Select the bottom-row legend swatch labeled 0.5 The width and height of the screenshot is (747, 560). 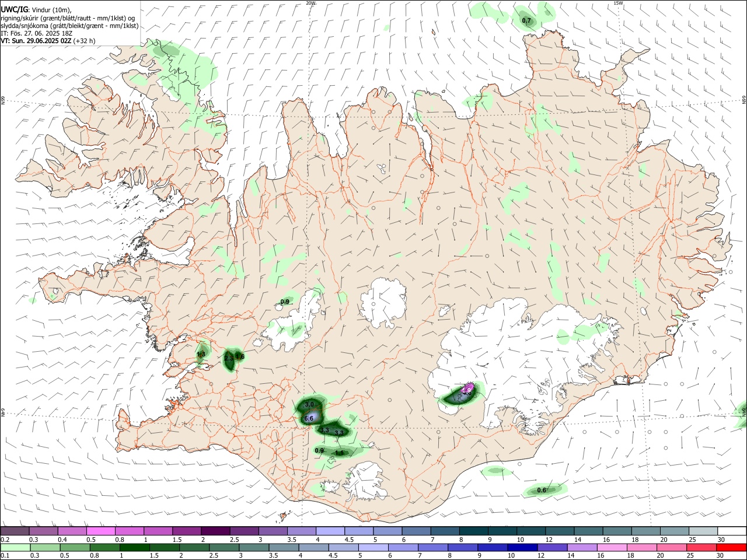coord(75,547)
